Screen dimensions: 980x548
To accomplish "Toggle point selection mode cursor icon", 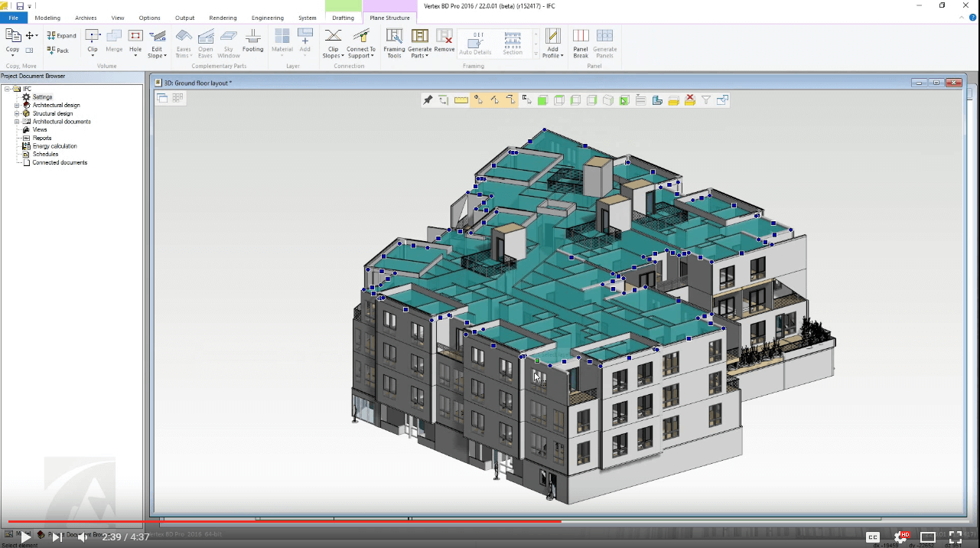I will click(478, 100).
